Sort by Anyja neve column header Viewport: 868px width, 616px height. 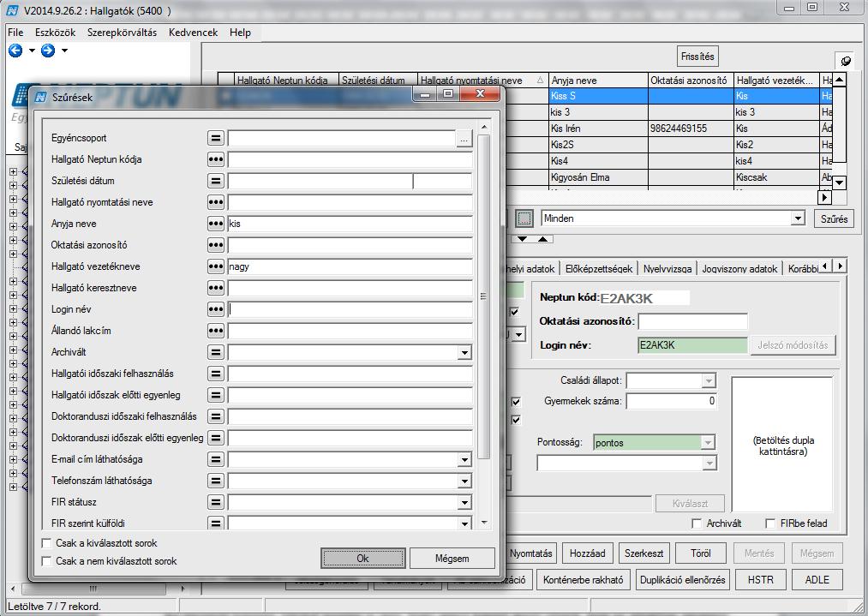pos(598,81)
